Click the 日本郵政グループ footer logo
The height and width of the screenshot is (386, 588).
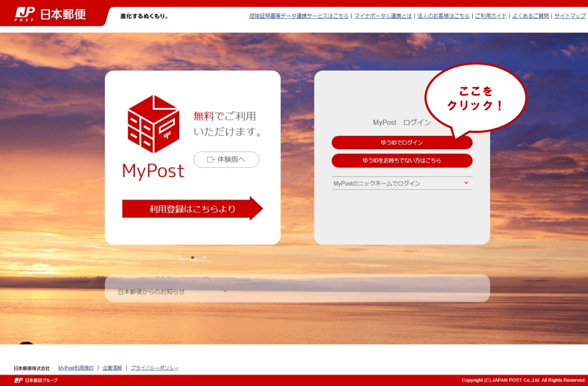(36, 380)
